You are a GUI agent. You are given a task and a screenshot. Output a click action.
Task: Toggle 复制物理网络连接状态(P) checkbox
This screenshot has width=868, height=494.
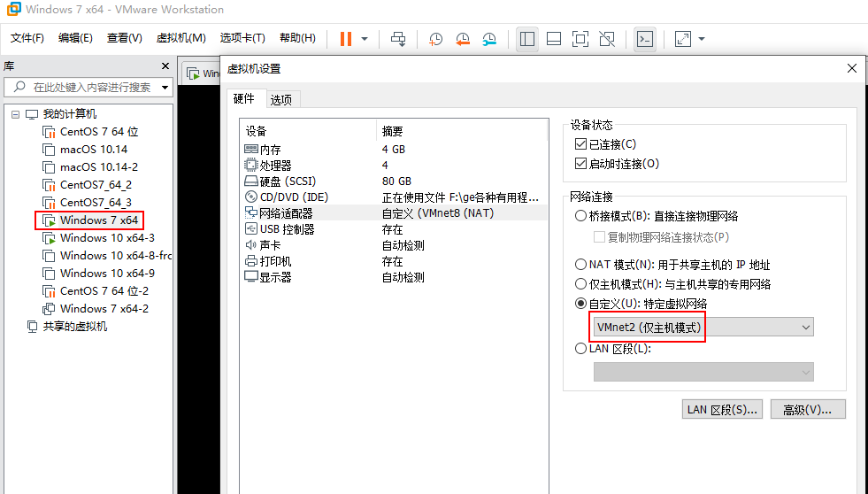click(599, 237)
